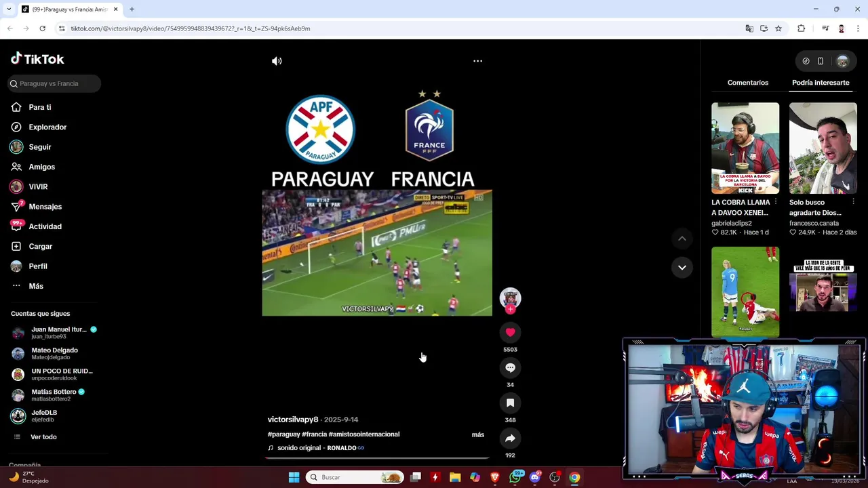The width and height of the screenshot is (868, 488).
Task: Save the video with bookmark icon
Action: [x=510, y=403]
